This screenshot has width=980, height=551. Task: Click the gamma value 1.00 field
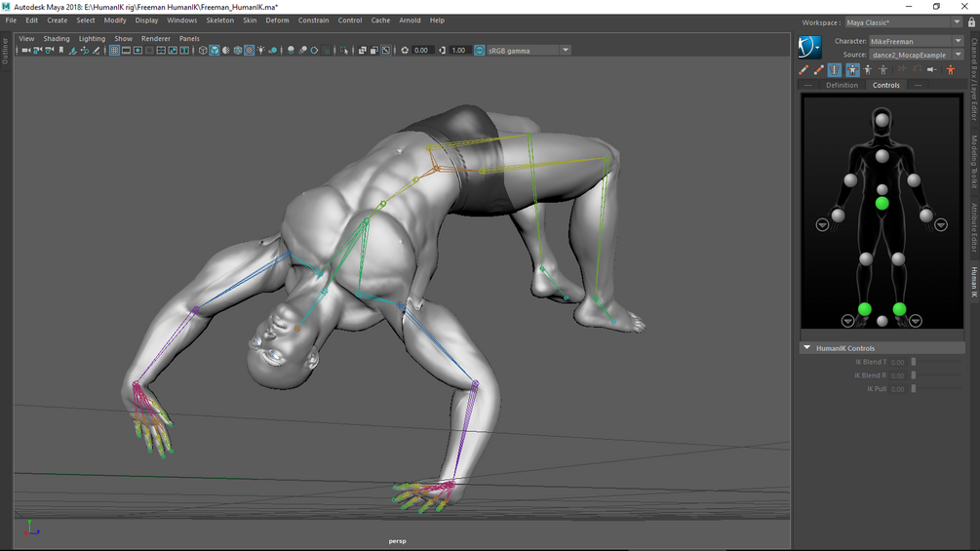click(x=459, y=51)
